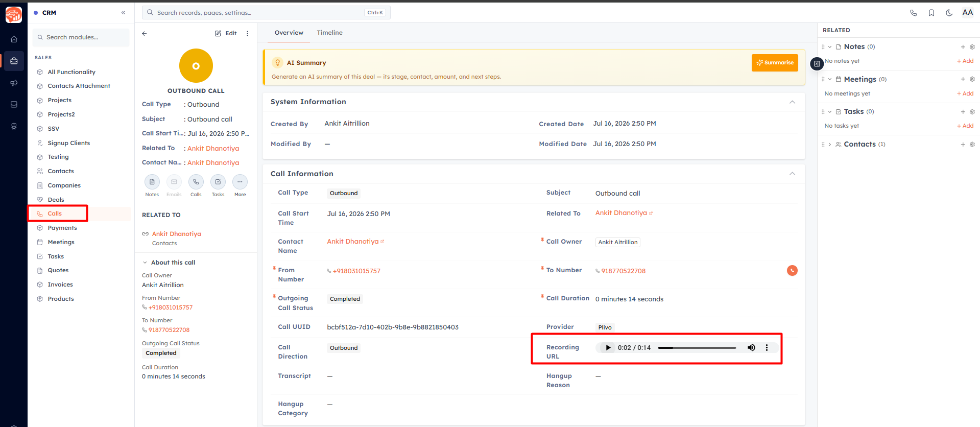Toggle dark mode moon icon

click(949, 13)
